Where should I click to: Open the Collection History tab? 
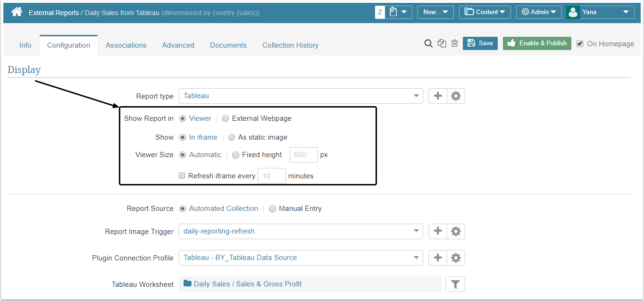pos(290,45)
